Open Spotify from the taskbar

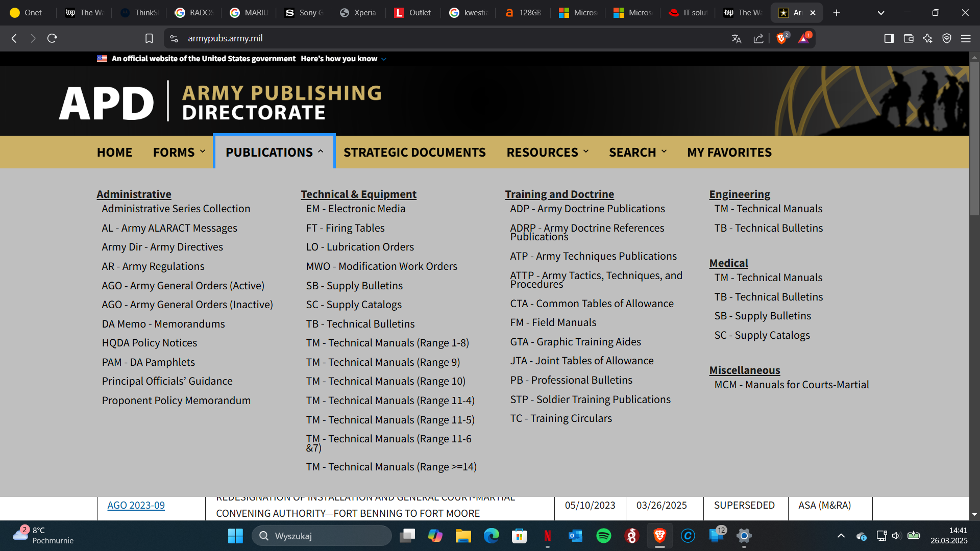tap(603, 536)
